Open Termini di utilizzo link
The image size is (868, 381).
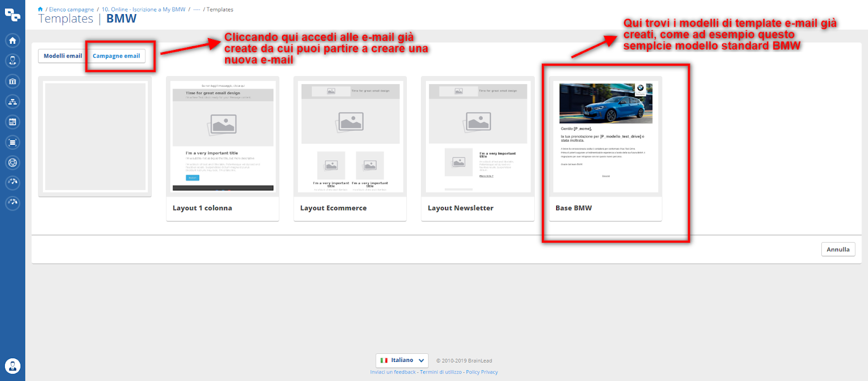click(x=441, y=372)
